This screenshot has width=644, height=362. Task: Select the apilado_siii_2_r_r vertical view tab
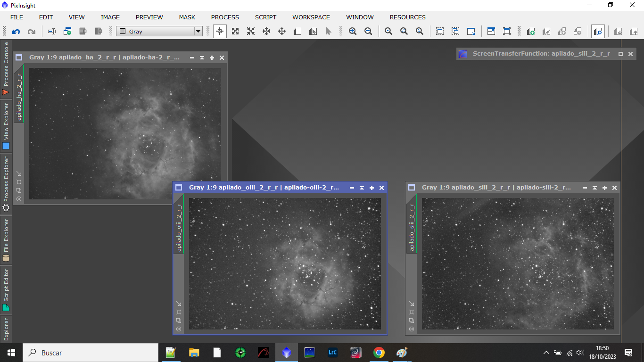412,227
